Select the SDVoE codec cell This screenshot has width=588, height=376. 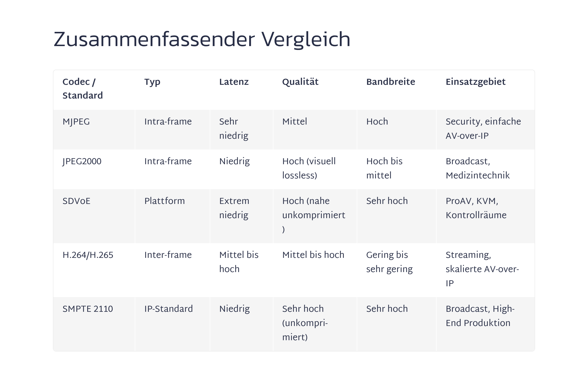(x=76, y=201)
